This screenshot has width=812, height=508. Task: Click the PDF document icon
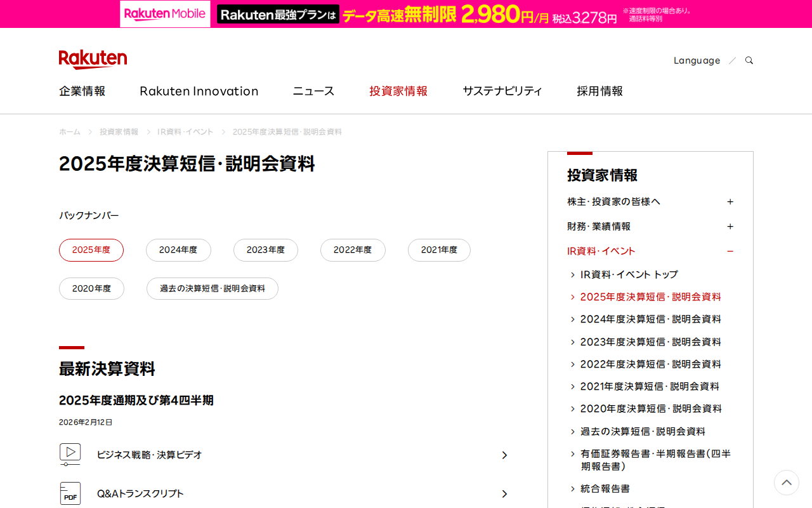point(70,493)
